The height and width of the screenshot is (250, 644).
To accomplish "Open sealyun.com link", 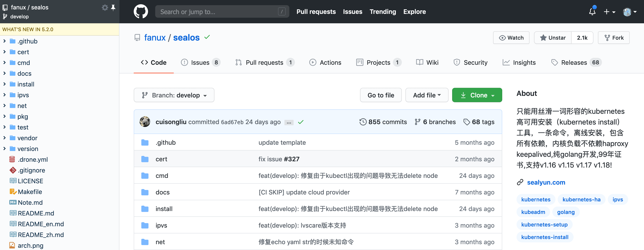I will click(546, 182).
